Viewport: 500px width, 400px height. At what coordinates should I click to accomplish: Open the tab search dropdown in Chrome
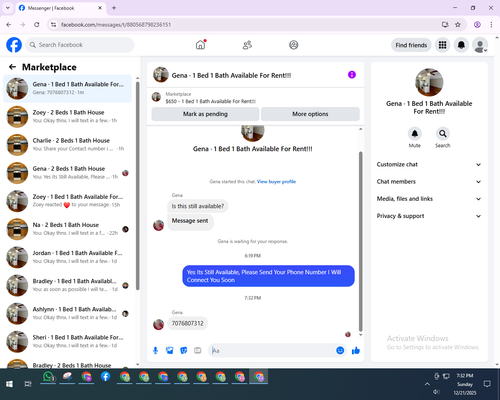(x=8, y=8)
